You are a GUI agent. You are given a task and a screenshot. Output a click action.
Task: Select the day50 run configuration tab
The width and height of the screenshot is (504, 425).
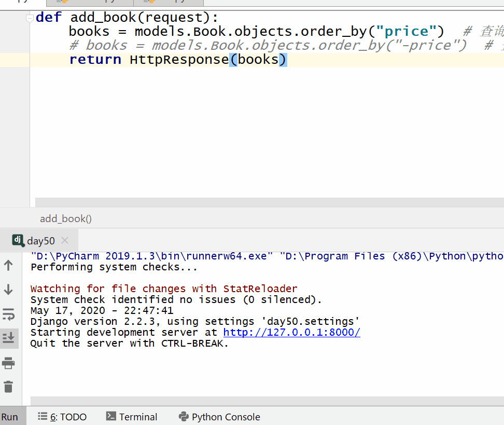tap(41, 241)
